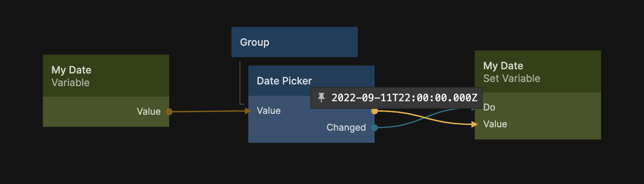Select the Date Picker node title
The width and height of the screenshot is (644, 184).
click(x=285, y=81)
